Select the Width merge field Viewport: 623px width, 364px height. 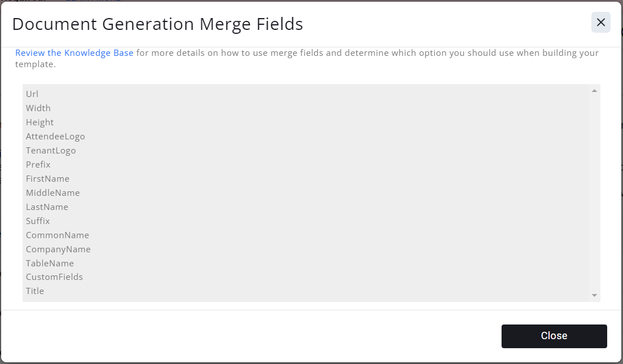tap(38, 108)
